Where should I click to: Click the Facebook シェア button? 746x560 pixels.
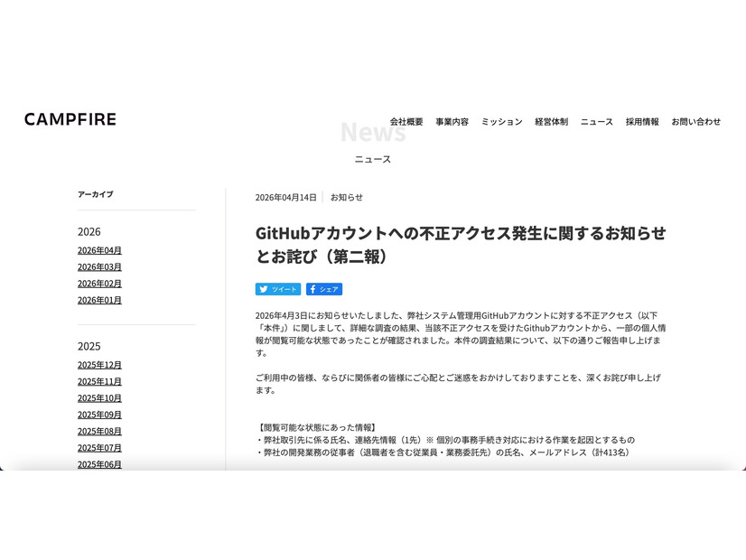[x=324, y=289]
